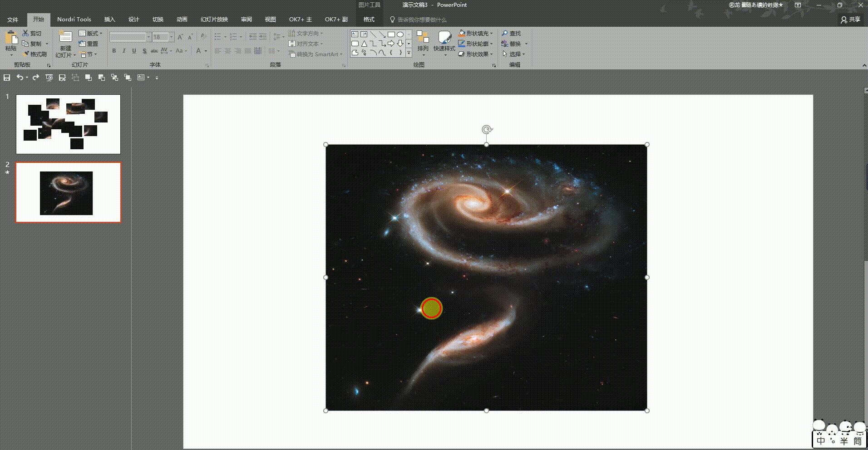Viewport: 868px width, 450px height.
Task: Open the Insert (插入) ribbon tab
Action: click(109, 20)
